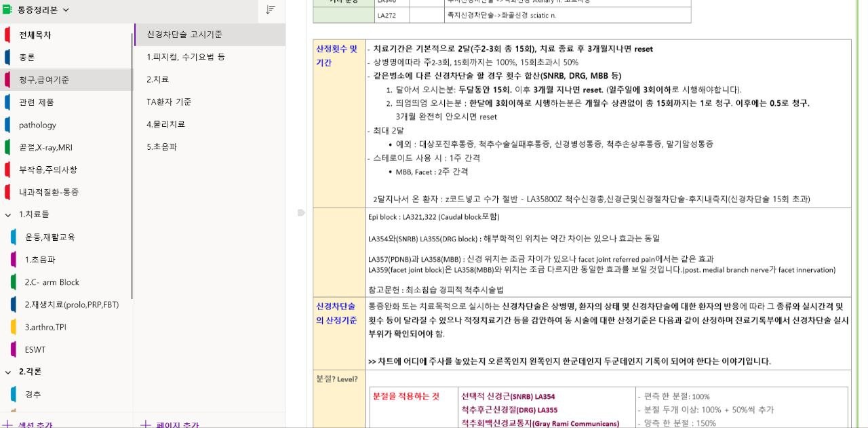Image resolution: width=868 pixels, height=428 pixels.
Task: Collapse the 2.각론 section group
Action: click(7, 371)
